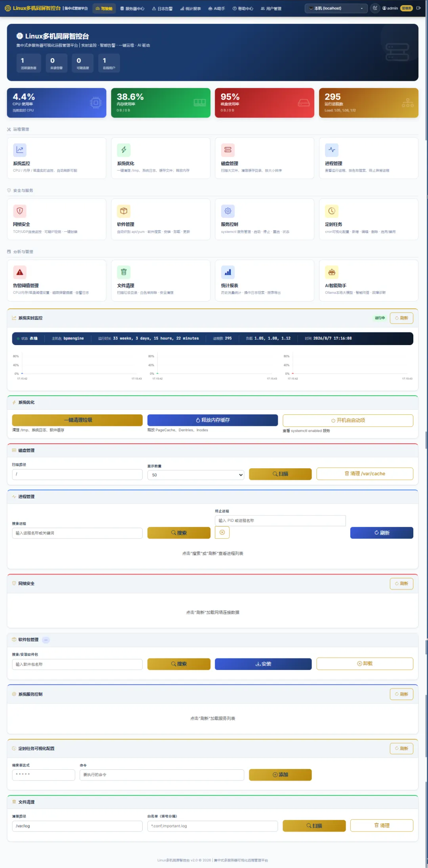Focus the 清理路径 /var/log field
Screen dimensions: 428x868
coord(77,826)
